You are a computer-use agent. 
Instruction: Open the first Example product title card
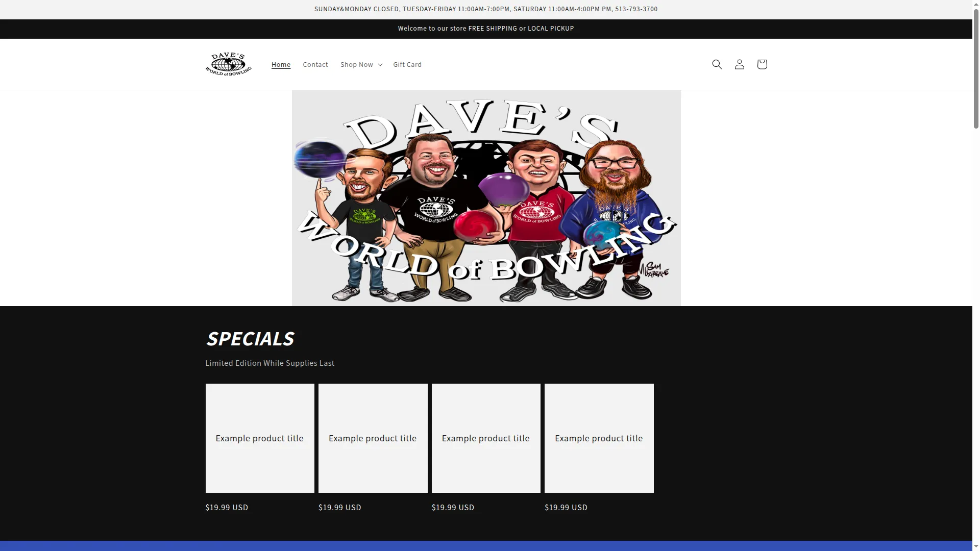pyautogui.click(x=260, y=438)
